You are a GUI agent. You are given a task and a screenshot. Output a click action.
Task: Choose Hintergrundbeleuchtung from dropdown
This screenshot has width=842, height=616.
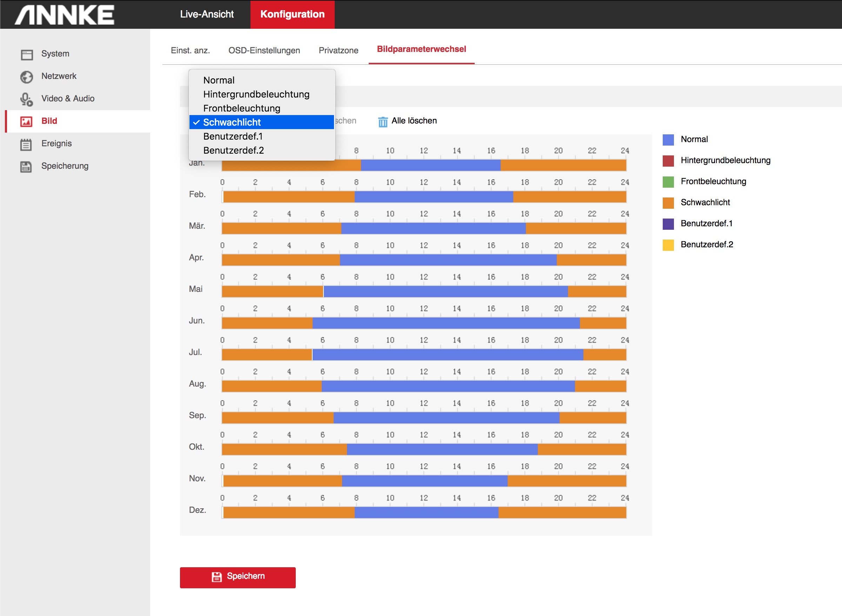click(256, 94)
